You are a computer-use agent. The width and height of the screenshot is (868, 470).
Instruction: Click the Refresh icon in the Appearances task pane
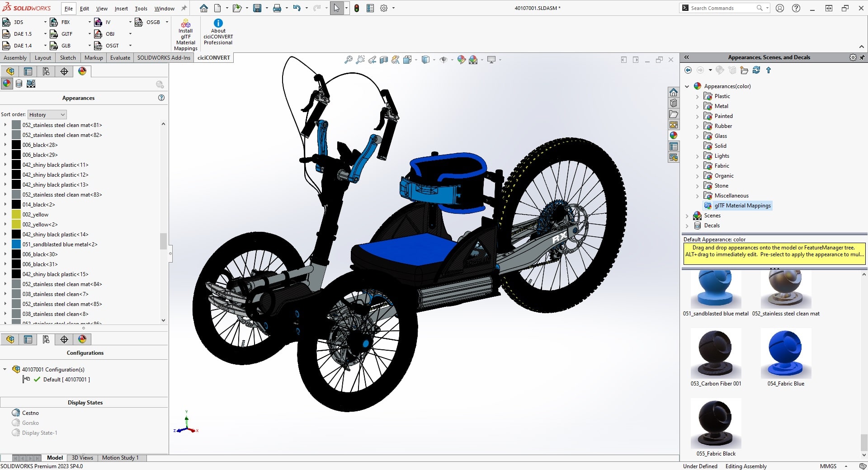[x=756, y=70]
